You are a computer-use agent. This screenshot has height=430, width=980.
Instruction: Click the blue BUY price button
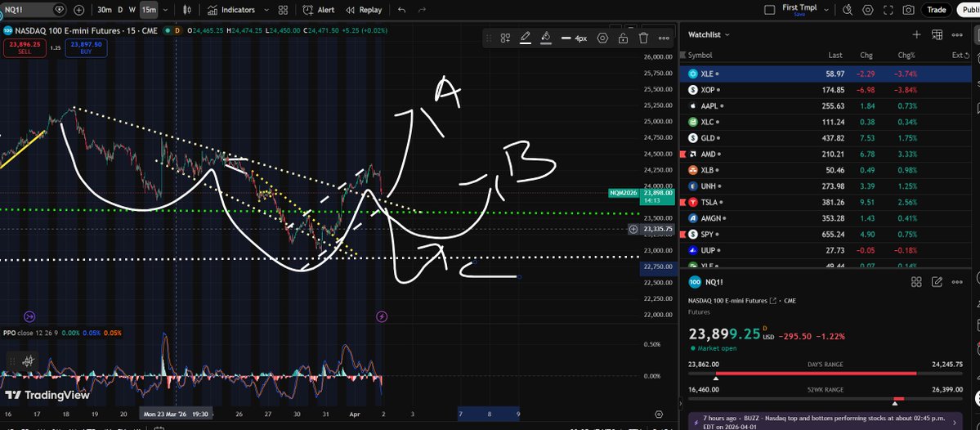tap(87, 48)
